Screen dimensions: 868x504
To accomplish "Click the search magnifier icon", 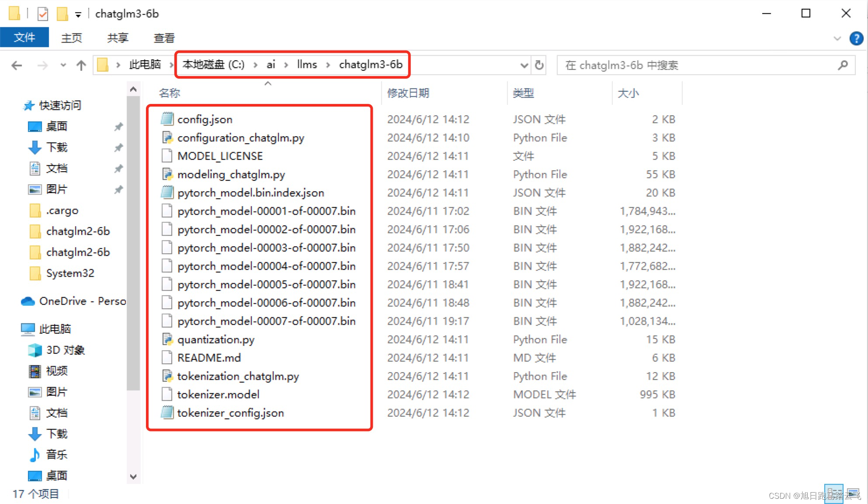I will click(843, 66).
